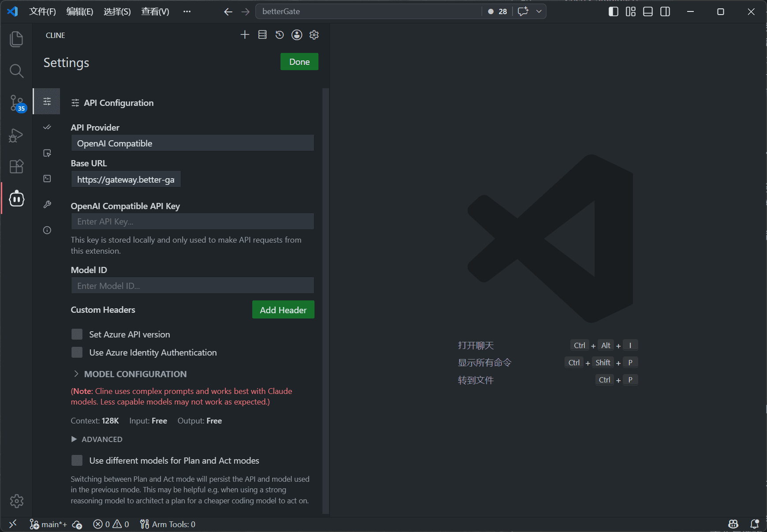Open Copilot status icon in the status bar
The width and height of the screenshot is (767, 532).
tap(733, 524)
